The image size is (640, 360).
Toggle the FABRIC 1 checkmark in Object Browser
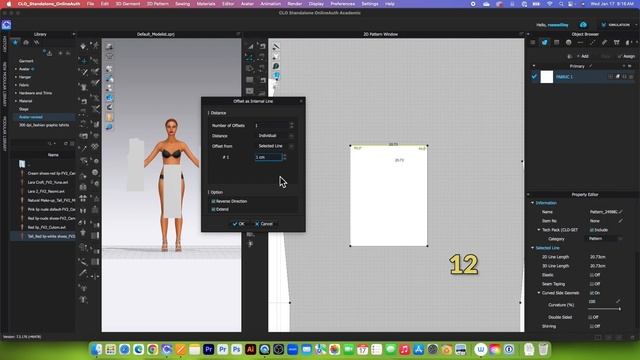pos(534,77)
